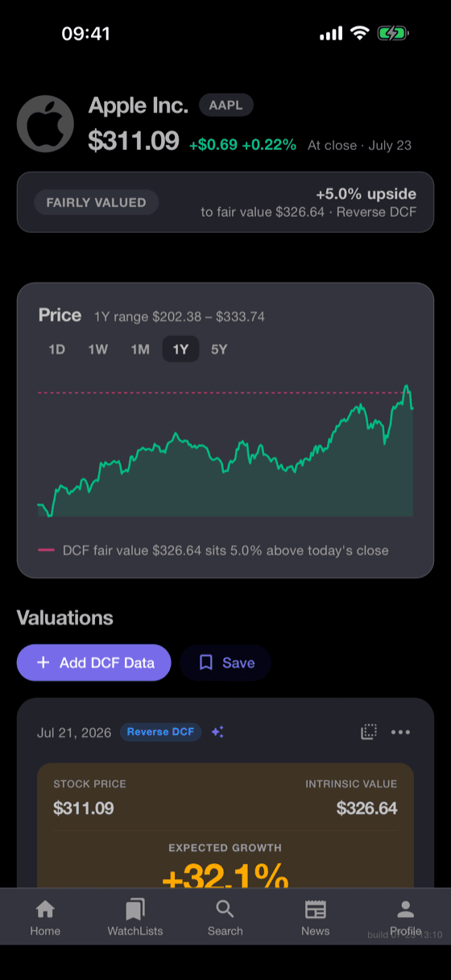The image size is (451, 980).
Task: Open the Search magnifier icon
Action: point(225,910)
